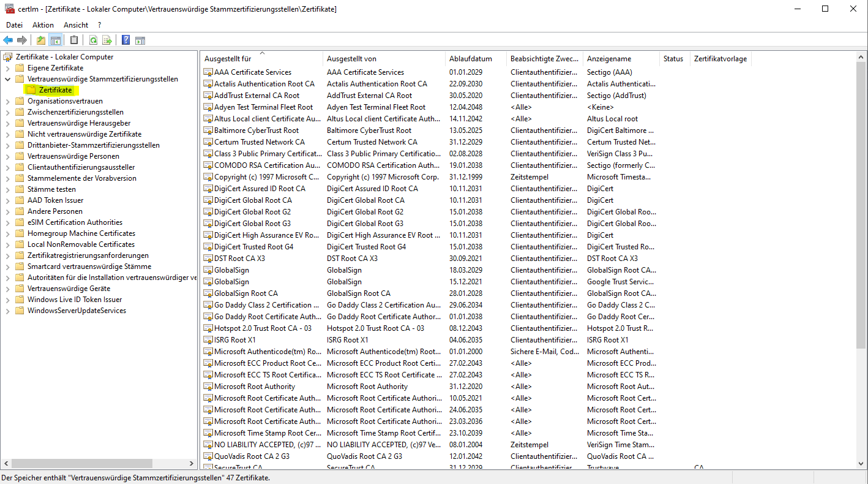Collapse the Vertrauenswürdige Stammzertifizierungsstellen node
This screenshot has height=484, width=868.
(7, 79)
